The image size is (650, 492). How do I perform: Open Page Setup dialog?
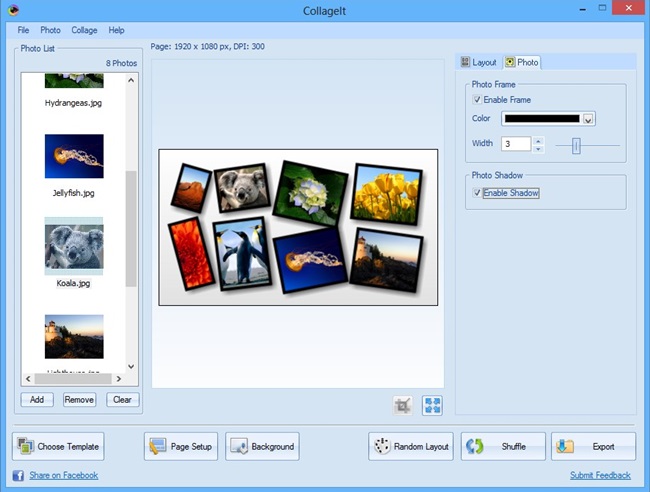coord(181,446)
